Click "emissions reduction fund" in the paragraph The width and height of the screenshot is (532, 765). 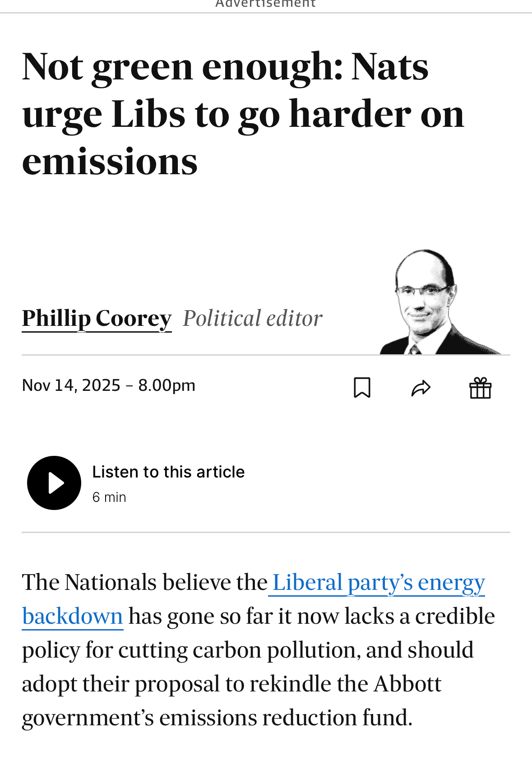coord(285,718)
